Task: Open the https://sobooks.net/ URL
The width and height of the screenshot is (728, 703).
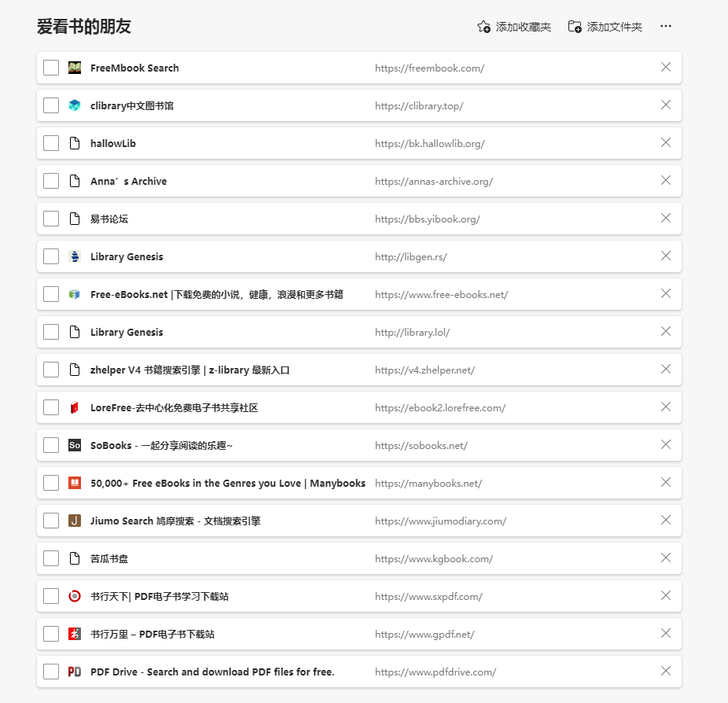Action: coord(421,446)
